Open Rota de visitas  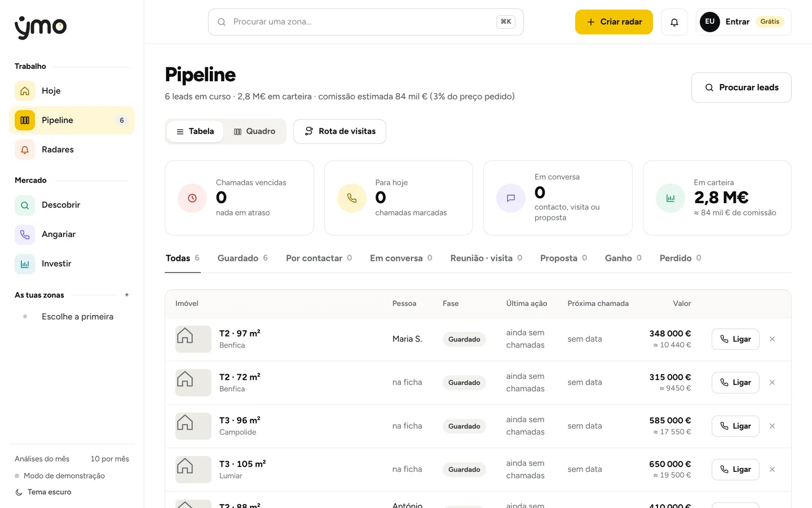[339, 132]
